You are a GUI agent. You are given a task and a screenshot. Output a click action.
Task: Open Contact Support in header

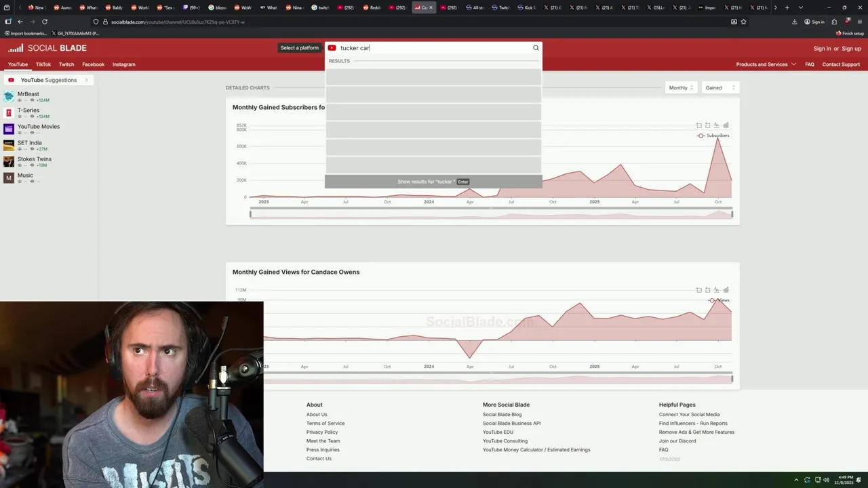tap(841, 64)
